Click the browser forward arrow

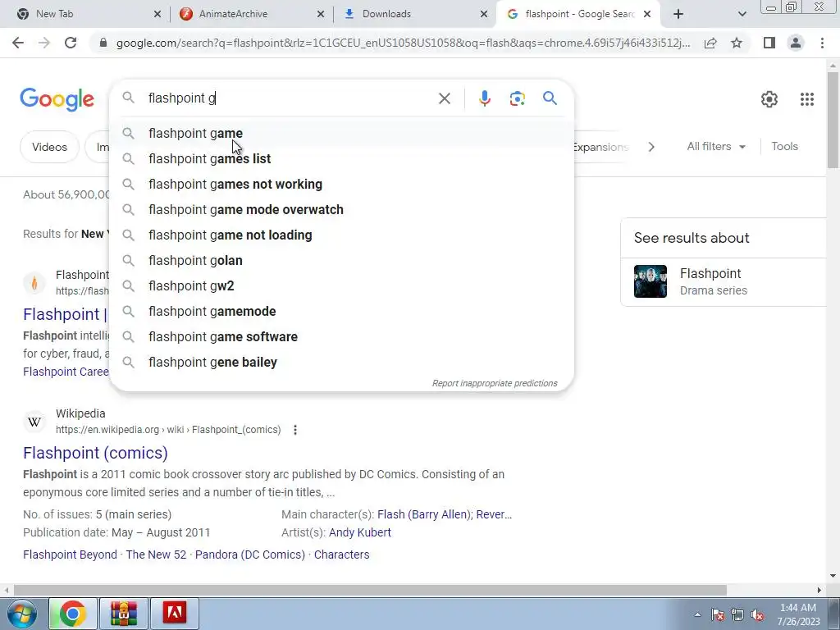44,43
